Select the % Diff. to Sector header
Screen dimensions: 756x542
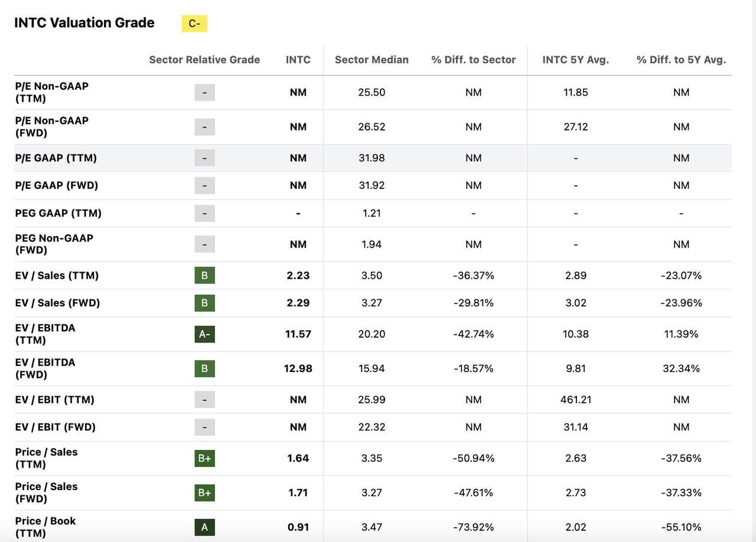point(474,60)
